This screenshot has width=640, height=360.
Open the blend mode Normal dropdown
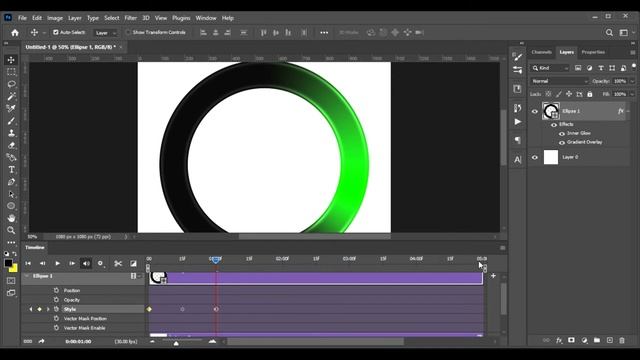(559, 81)
